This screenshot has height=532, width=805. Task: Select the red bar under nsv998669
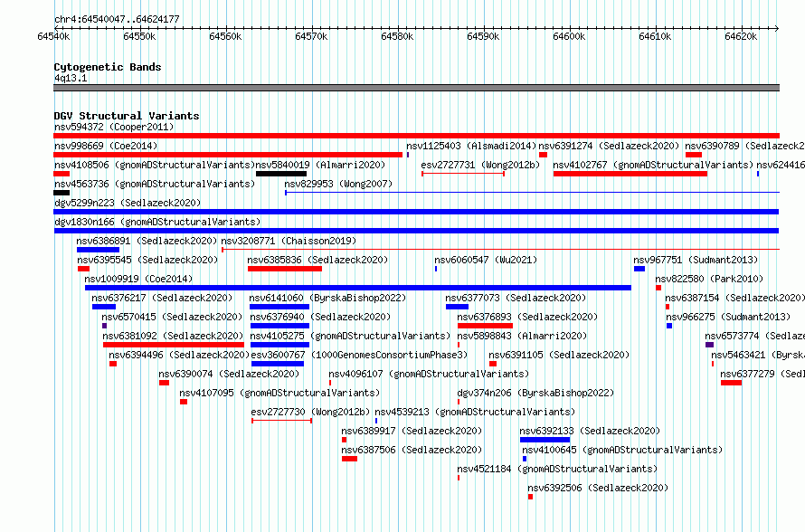pyautogui.click(x=228, y=155)
